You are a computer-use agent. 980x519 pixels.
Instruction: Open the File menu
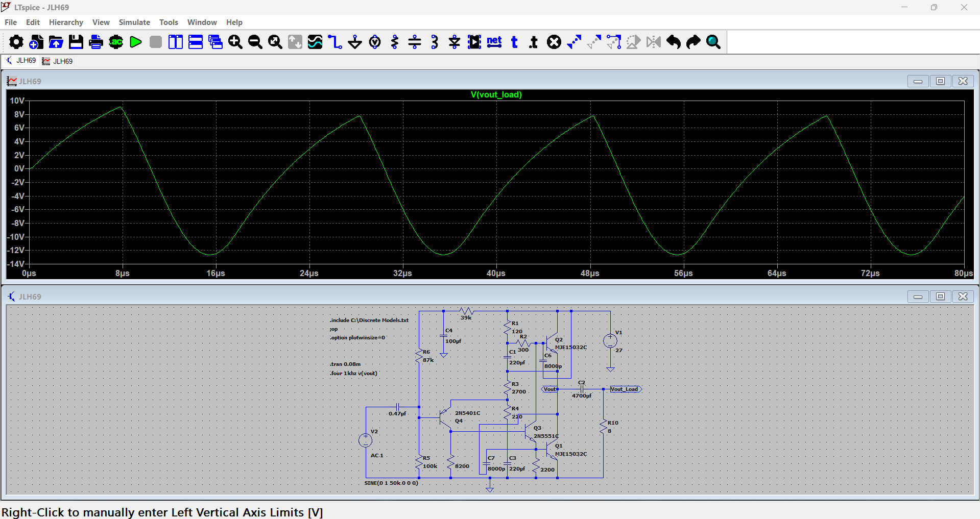[x=11, y=22]
